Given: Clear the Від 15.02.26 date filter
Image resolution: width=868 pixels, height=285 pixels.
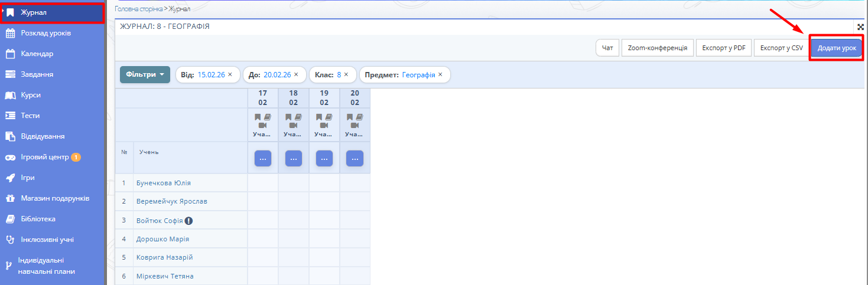Looking at the screenshot, I should (230, 75).
